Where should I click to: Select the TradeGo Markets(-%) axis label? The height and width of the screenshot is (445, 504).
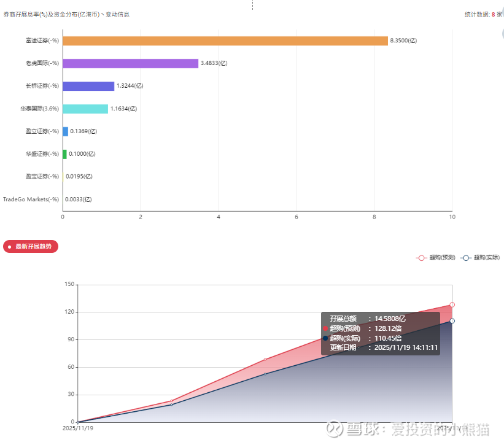click(x=31, y=199)
